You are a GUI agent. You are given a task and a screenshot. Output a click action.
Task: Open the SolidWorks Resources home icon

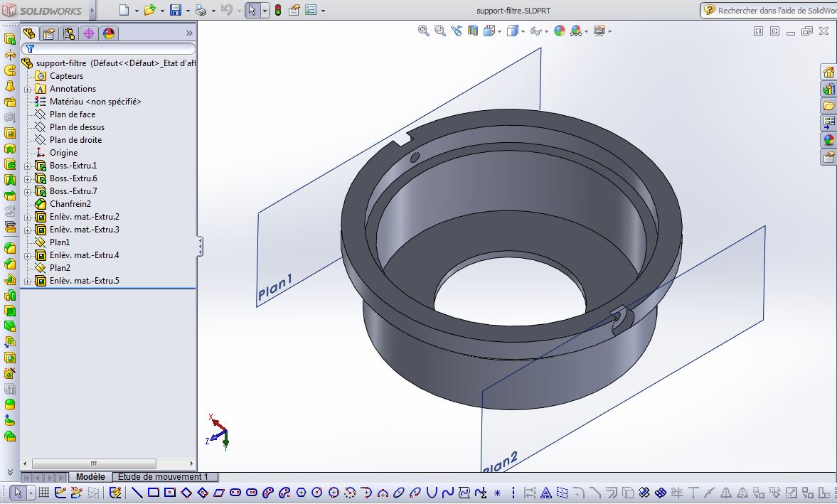tap(828, 72)
